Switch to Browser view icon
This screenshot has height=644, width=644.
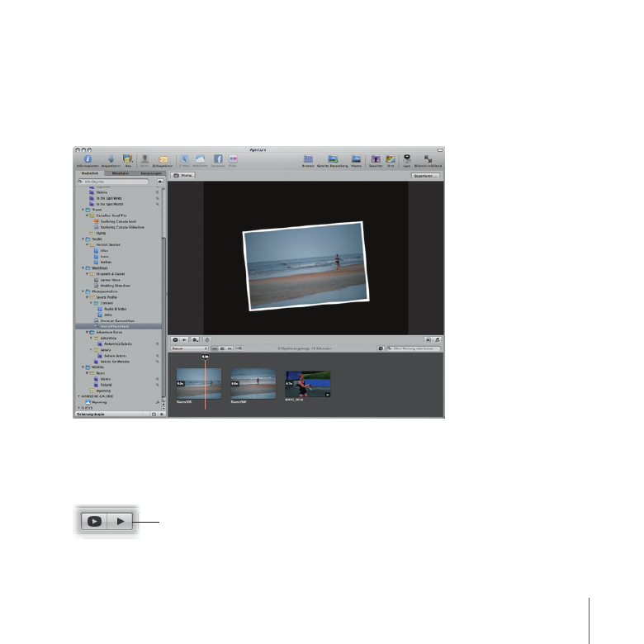(308, 159)
